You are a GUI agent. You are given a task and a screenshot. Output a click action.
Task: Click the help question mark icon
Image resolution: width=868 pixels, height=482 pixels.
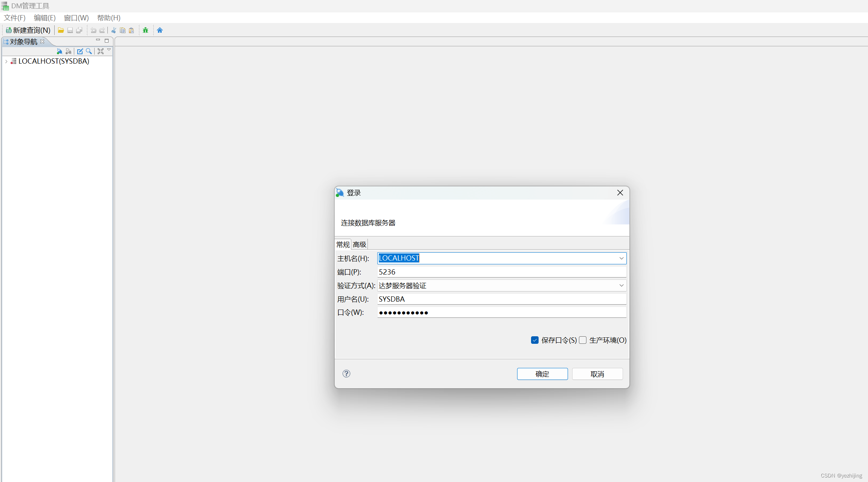(346, 374)
